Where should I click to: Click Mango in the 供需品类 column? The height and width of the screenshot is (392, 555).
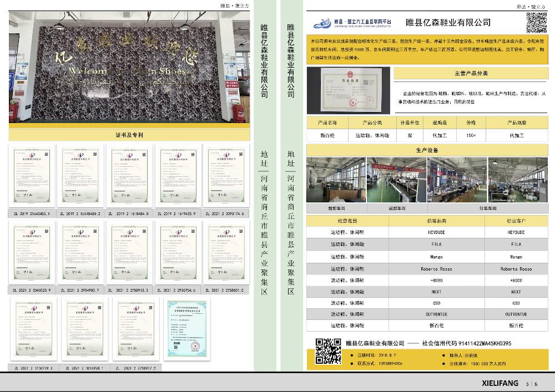click(x=437, y=257)
